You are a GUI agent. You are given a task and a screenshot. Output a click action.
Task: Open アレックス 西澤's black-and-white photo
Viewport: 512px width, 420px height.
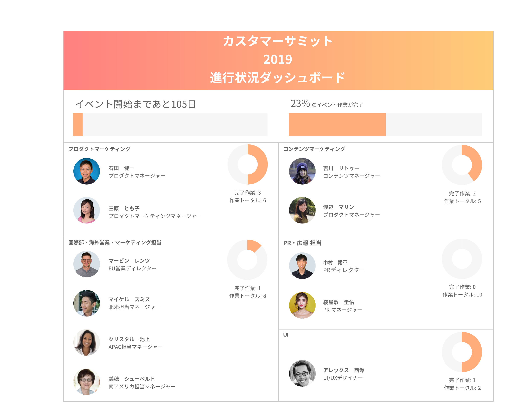pos(302,373)
